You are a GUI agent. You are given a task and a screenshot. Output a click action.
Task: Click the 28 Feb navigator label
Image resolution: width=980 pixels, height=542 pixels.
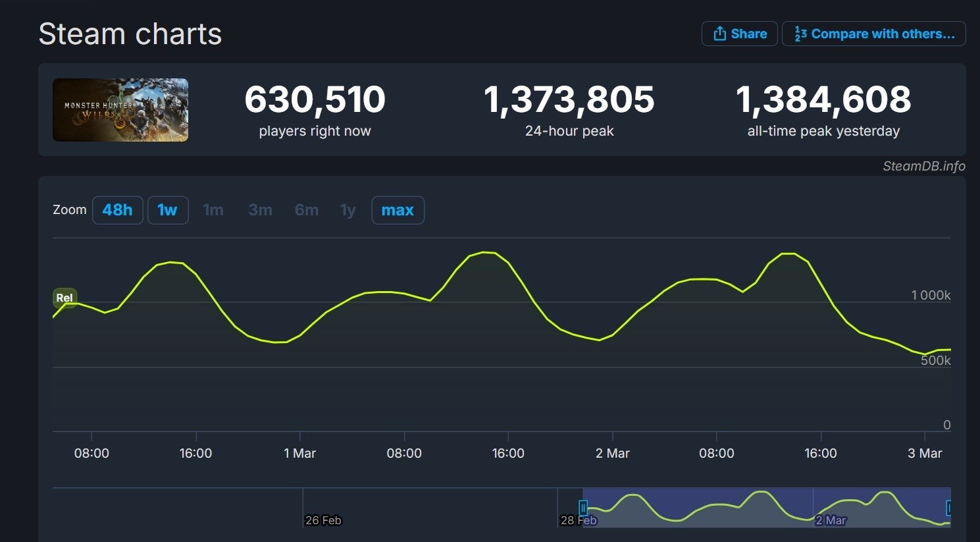[579, 520]
